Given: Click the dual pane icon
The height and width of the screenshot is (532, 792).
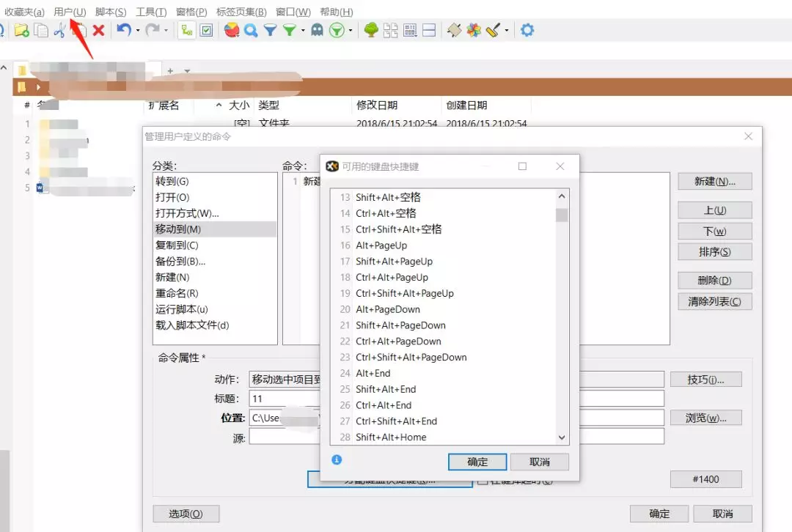Looking at the screenshot, I should pyautogui.click(x=390, y=30).
